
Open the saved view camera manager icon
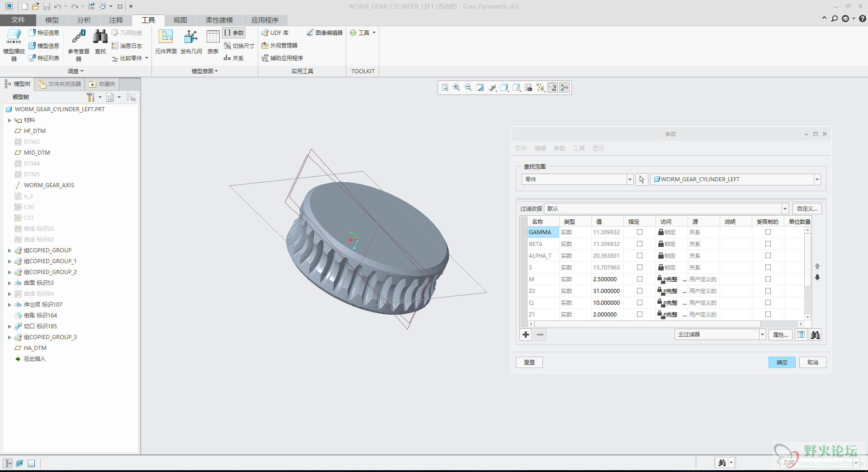click(516, 88)
